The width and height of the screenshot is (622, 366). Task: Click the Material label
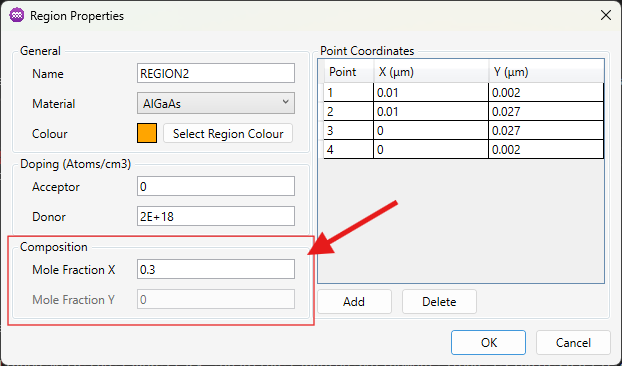pos(54,104)
